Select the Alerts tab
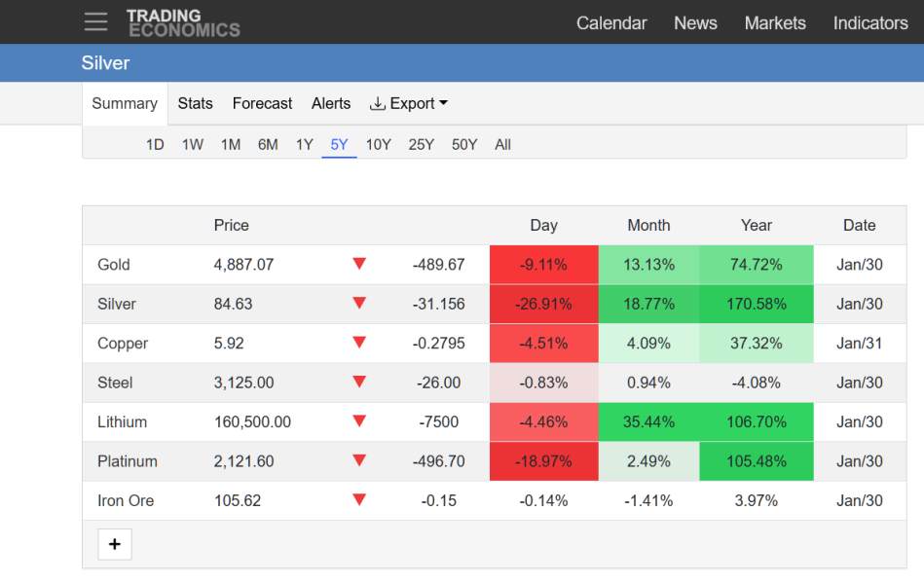This screenshot has height=584, width=924. [x=331, y=103]
